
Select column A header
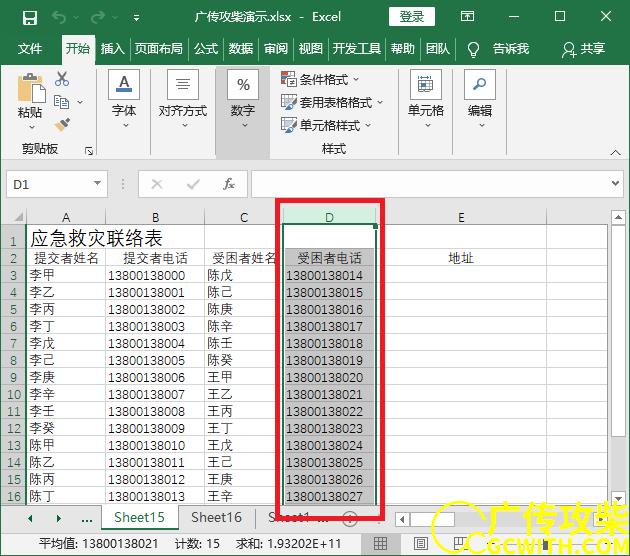point(66,217)
